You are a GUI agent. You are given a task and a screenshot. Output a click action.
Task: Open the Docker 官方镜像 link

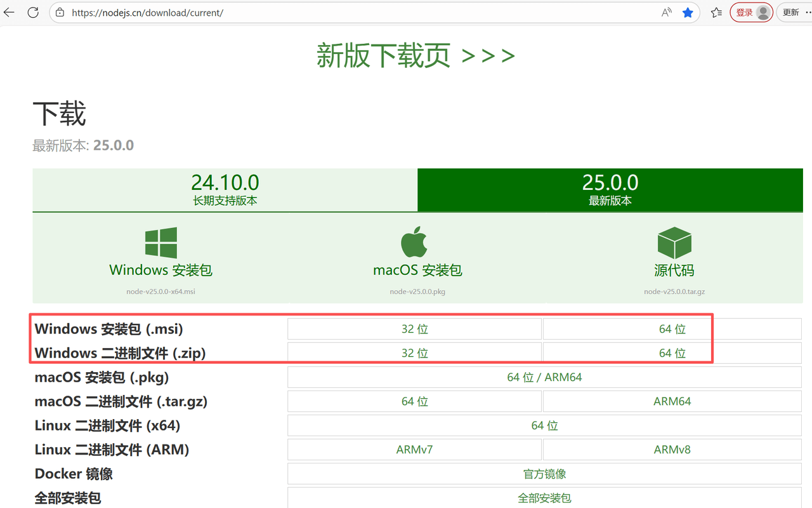point(544,474)
